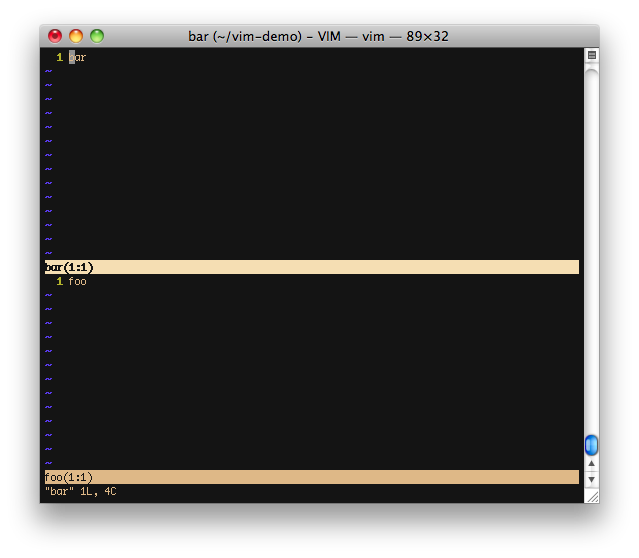Click line number 1 in top pane
This screenshot has width=639, height=558.
[x=59, y=57]
